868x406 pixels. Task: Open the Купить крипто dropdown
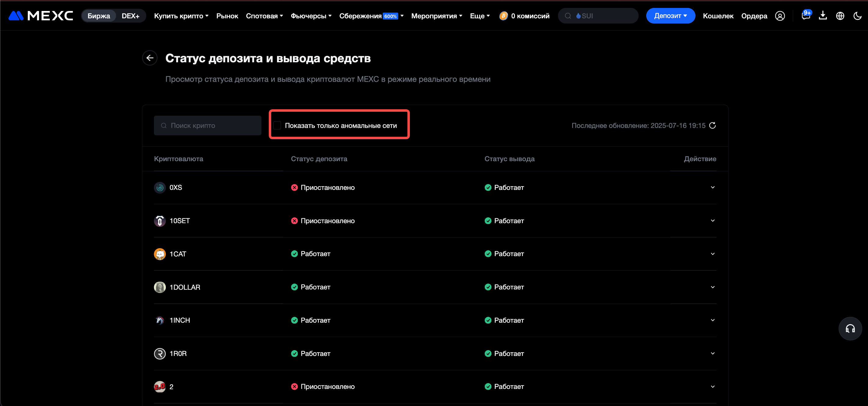click(x=181, y=16)
